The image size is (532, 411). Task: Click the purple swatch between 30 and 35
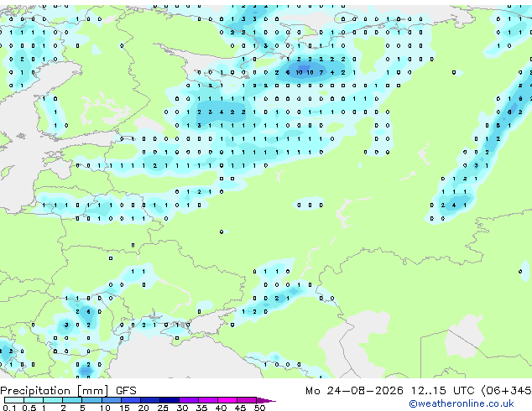coord(189,400)
